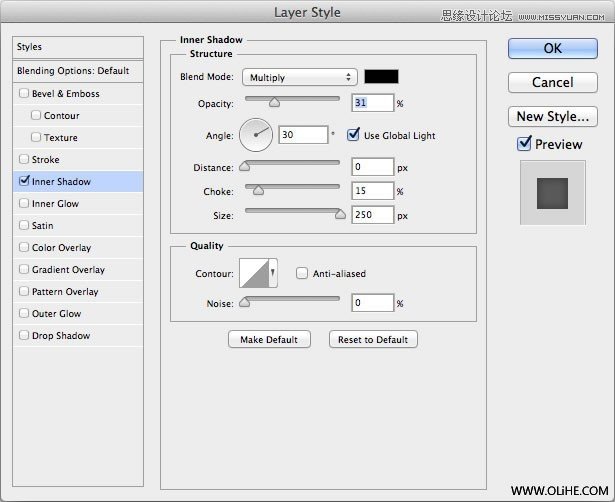The image size is (615, 502).
Task: Enable the Pattern Overlay checkbox
Action: click(x=24, y=291)
